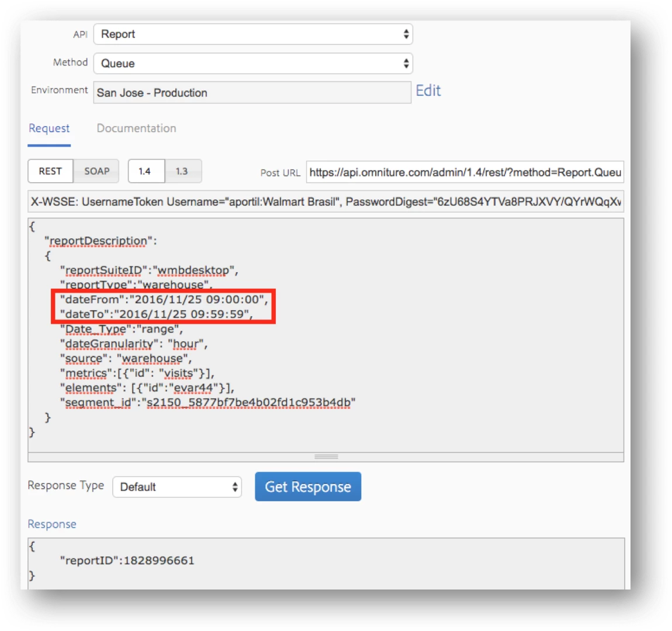Click the Response section heading
Screen dimensions: 672x631
[52, 524]
